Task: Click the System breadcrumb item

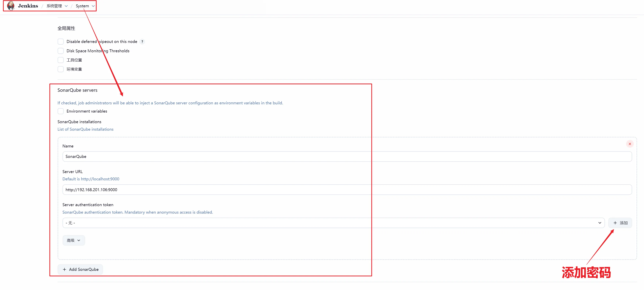Action: (x=82, y=6)
